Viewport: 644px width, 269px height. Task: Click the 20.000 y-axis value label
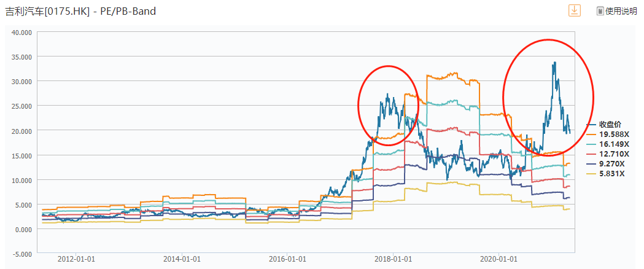tap(21, 131)
